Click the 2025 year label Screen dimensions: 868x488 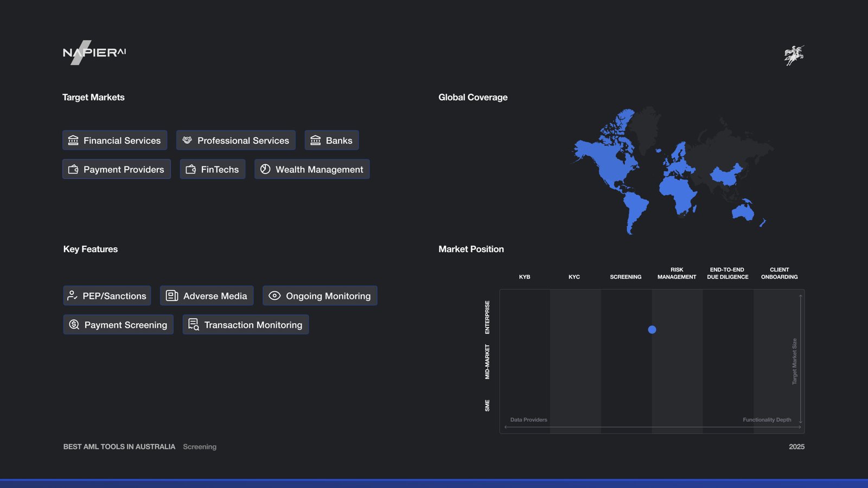pos(797,447)
